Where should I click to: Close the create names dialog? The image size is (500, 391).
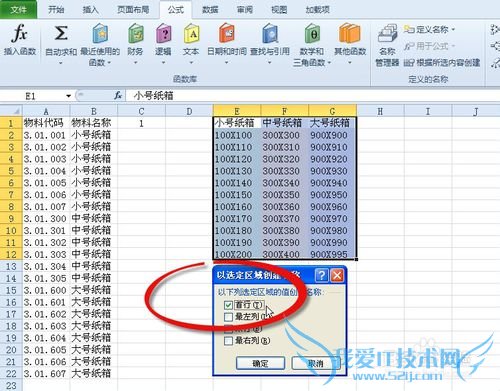337,275
